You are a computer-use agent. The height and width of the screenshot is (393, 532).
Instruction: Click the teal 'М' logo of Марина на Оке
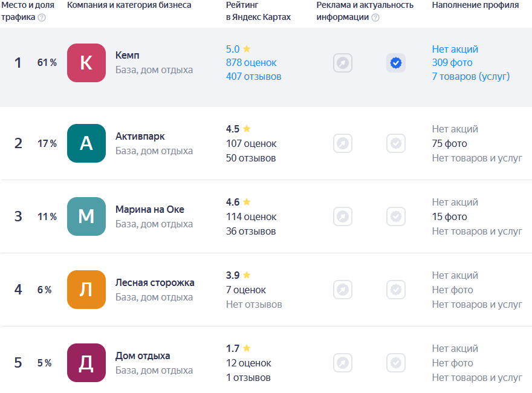tap(86, 216)
